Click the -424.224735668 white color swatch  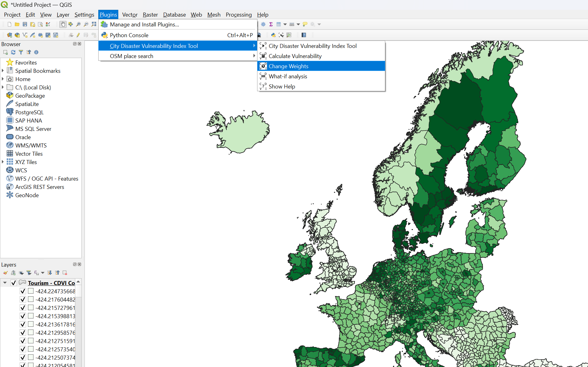coord(31,291)
